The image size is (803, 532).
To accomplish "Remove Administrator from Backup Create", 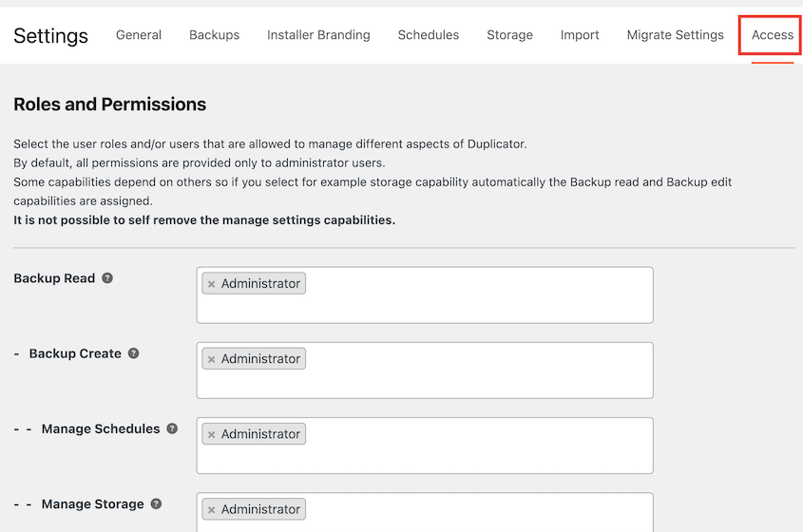I will (x=212, y=359).
